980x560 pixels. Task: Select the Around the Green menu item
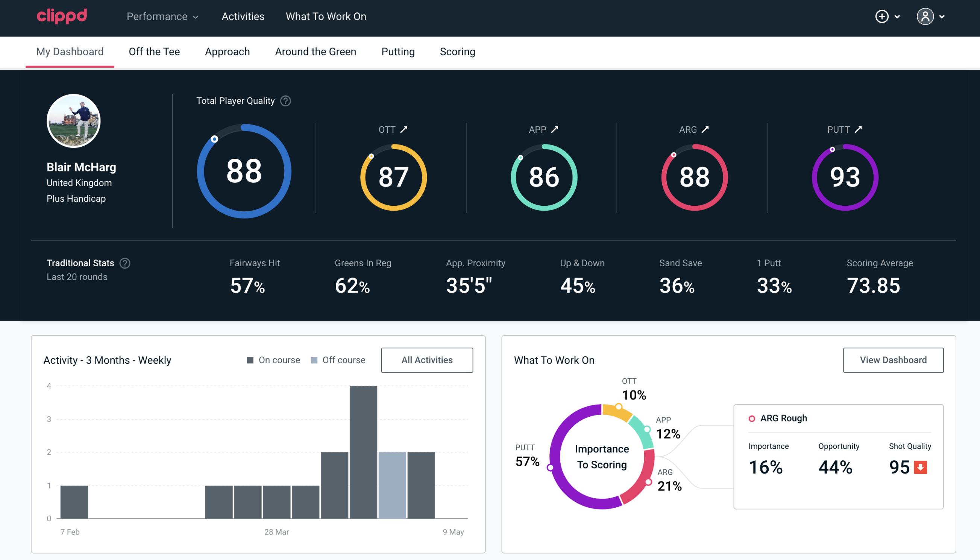click(315, 51)
